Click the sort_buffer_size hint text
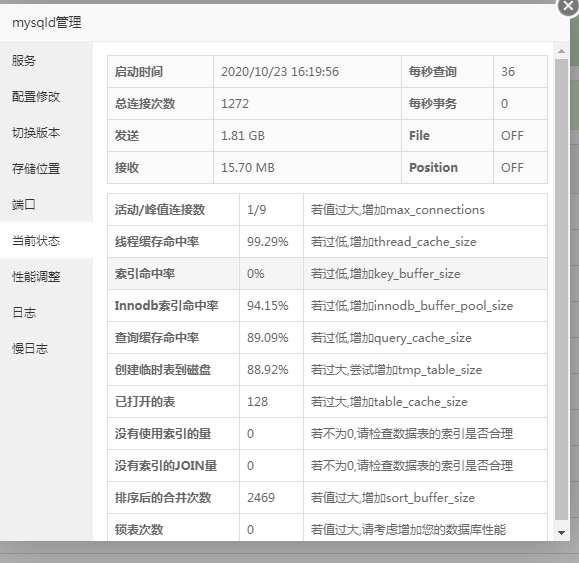 click(393, 498)
